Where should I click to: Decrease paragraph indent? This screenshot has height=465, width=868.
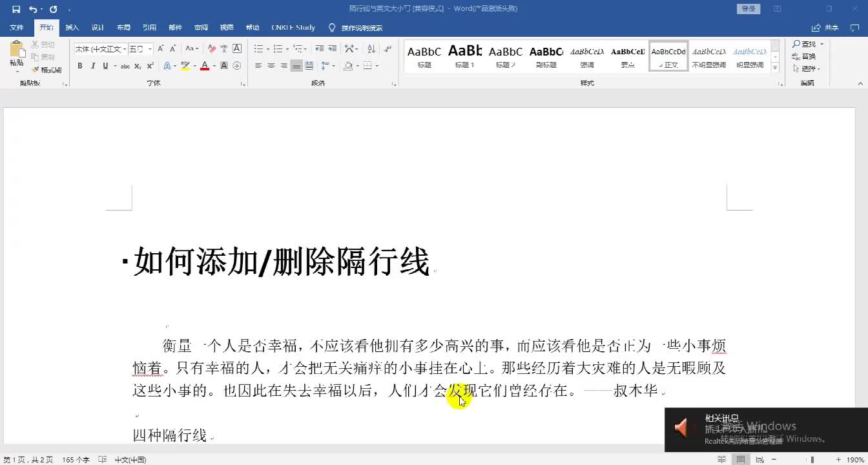point(320,48)
